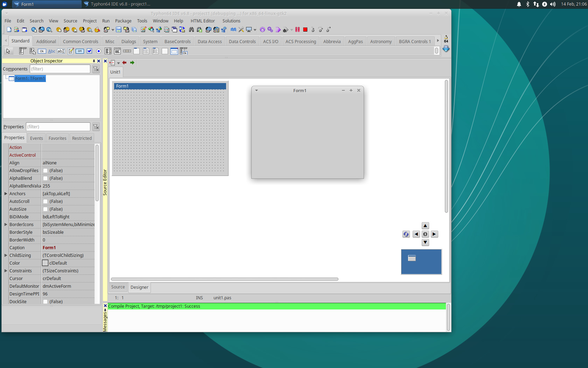Click the navigator left arrow button
This screenshot has height=368, width=588.
pos(416,234)
